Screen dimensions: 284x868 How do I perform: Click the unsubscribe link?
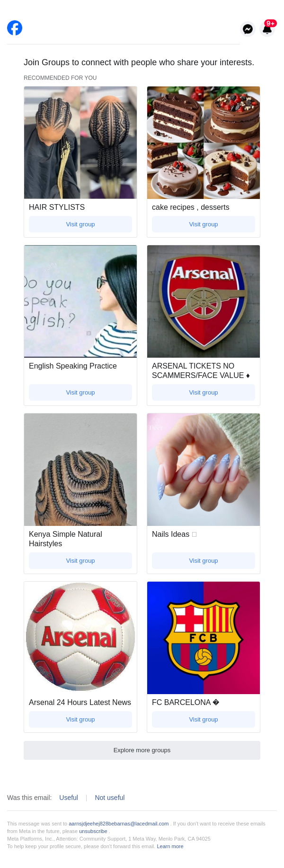point(93,831)
